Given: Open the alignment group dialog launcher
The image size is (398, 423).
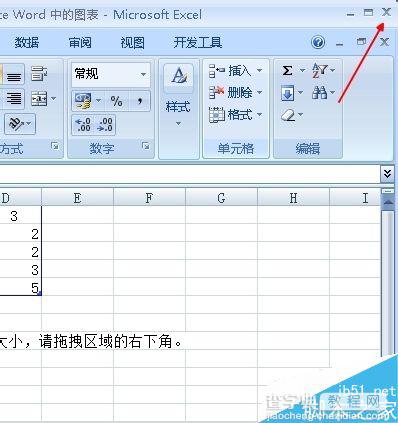Looking at the screenshot, I should point(55,146).
